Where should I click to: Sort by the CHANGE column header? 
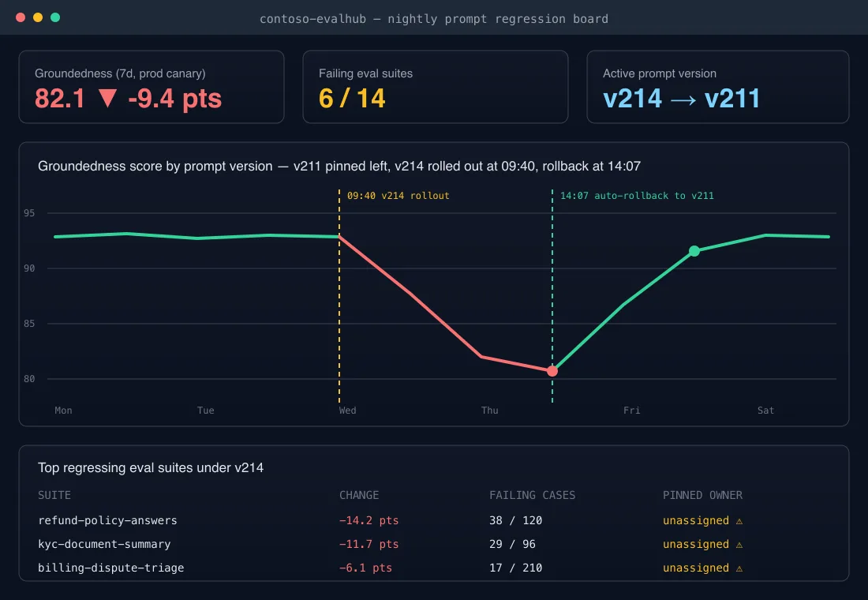coord(359,495)
